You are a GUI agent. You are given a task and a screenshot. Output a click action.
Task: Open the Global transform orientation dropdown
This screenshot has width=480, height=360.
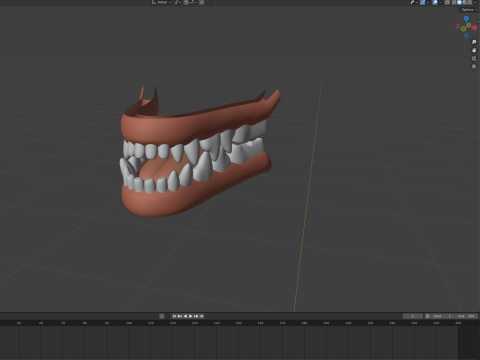pyautogui.click(x=161, y=2)
